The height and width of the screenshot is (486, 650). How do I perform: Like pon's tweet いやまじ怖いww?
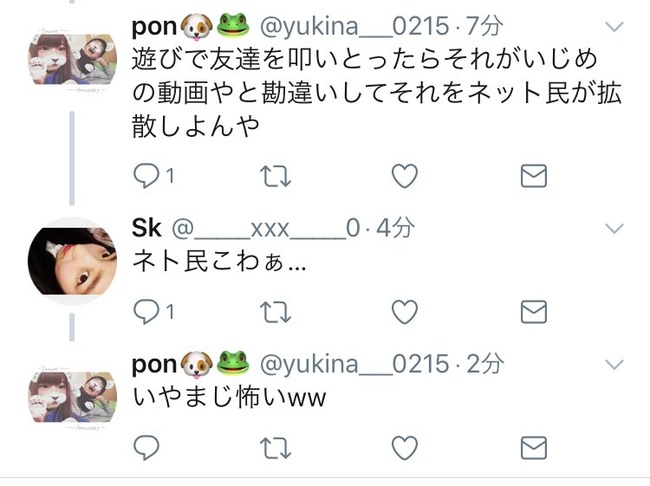pyautogui.click(x=405, y=448)
